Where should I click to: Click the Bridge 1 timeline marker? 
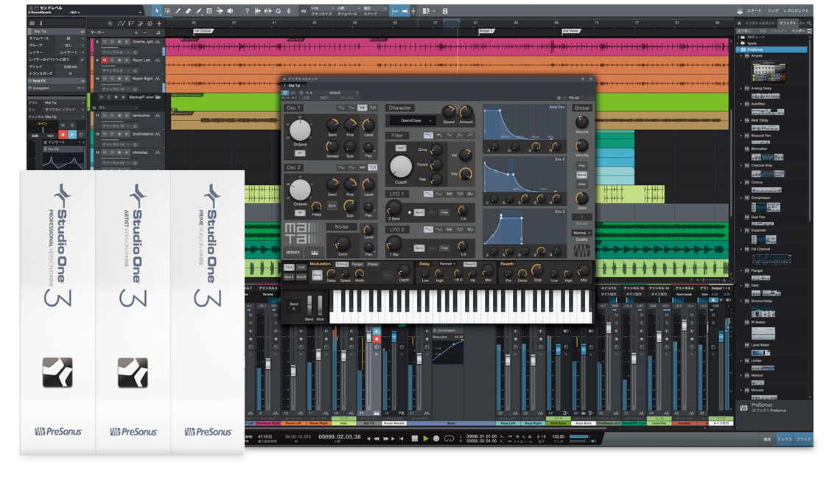coord(486,31)
